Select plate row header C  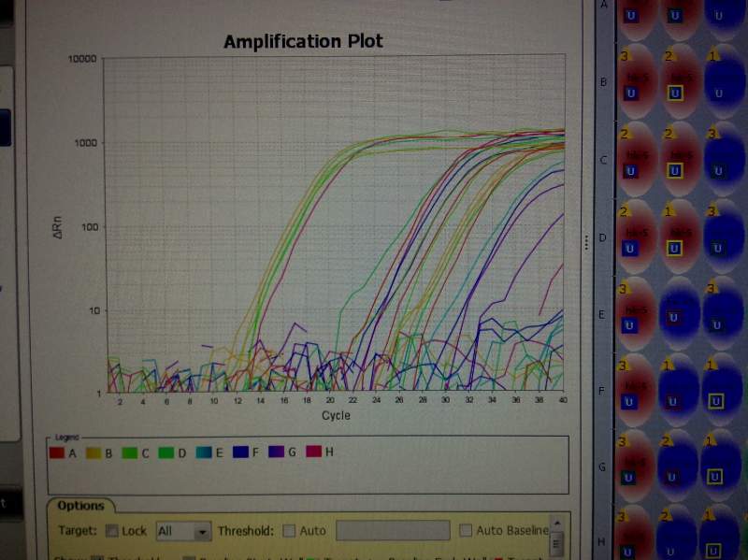point(603,160)
